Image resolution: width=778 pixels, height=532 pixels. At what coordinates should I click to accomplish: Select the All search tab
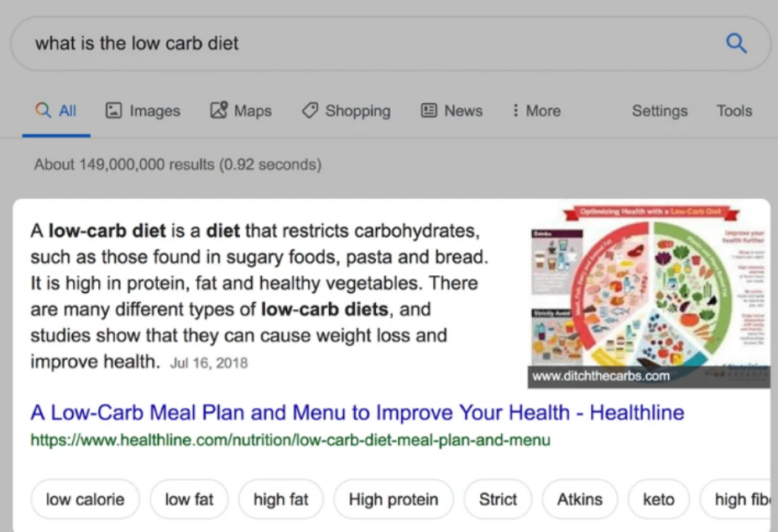click(x=56, y=111)
